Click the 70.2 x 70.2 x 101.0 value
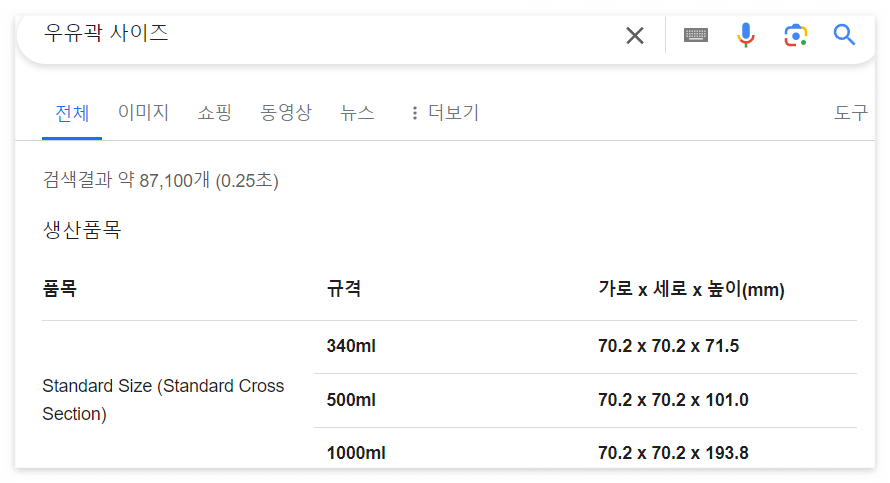 click(x=673, y=400)
